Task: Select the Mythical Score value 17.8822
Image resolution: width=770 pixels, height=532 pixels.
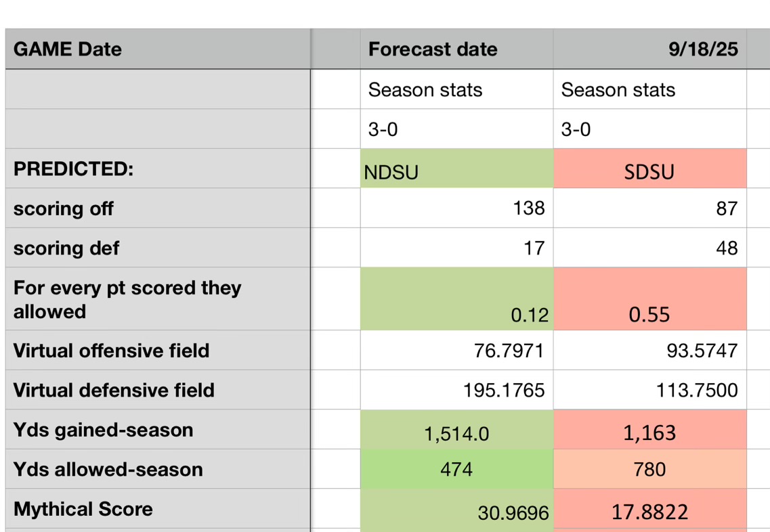Action: point(649,512)
